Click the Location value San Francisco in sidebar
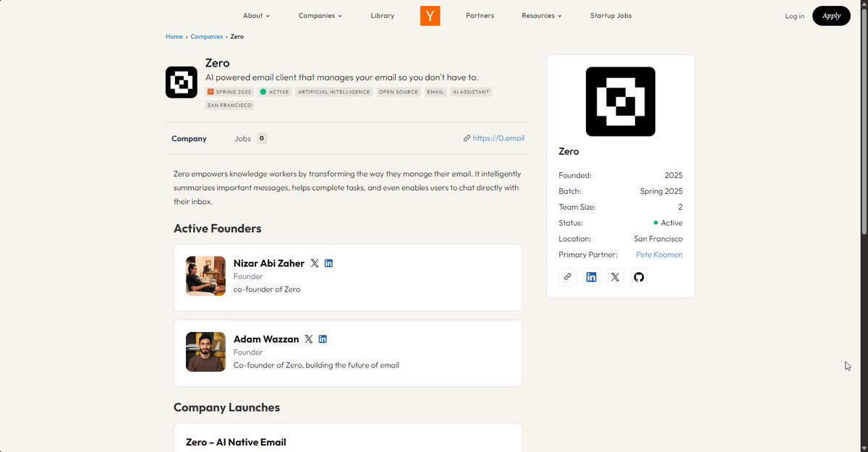The height and width of the screenshot is (452, 868). pos(658,239)
